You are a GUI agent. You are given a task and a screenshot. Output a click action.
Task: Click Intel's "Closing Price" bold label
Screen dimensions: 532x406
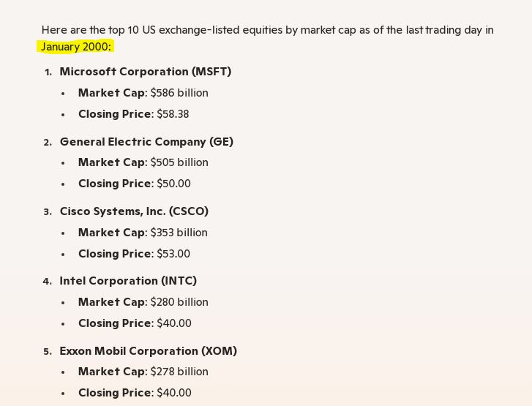115,323
